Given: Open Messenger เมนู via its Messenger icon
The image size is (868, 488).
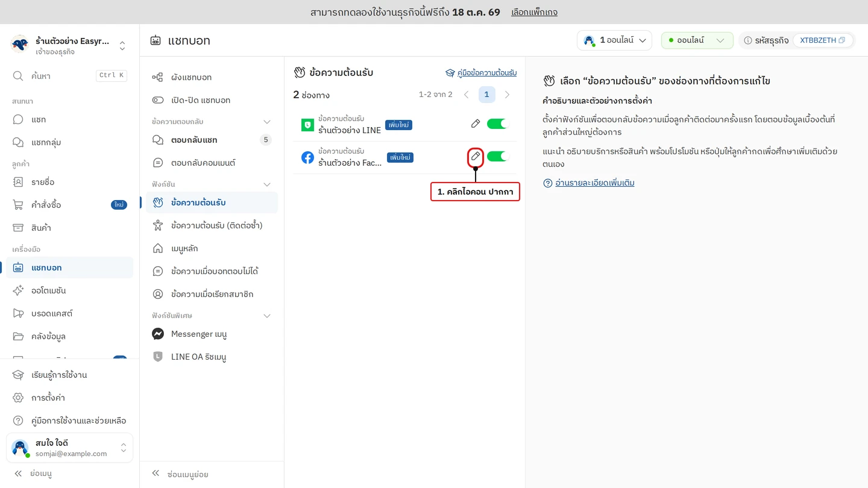Looking at the screenshot, I should [158, 334].
